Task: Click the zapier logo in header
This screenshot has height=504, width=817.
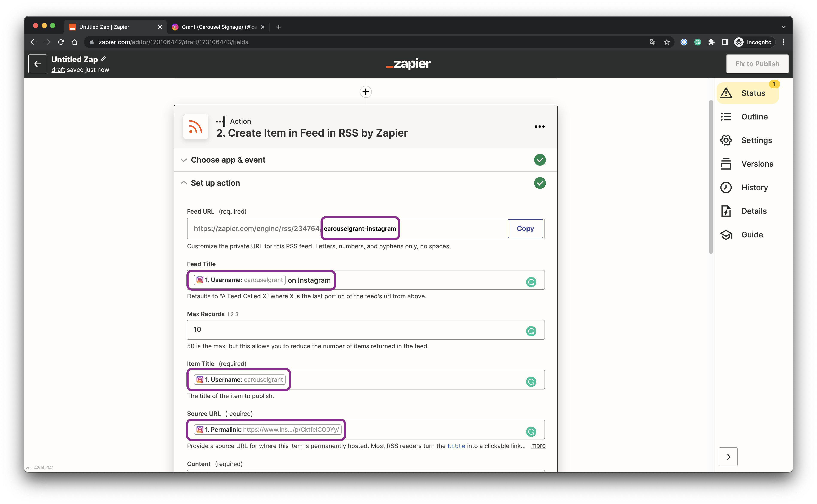Action: [x=408, y=64]
